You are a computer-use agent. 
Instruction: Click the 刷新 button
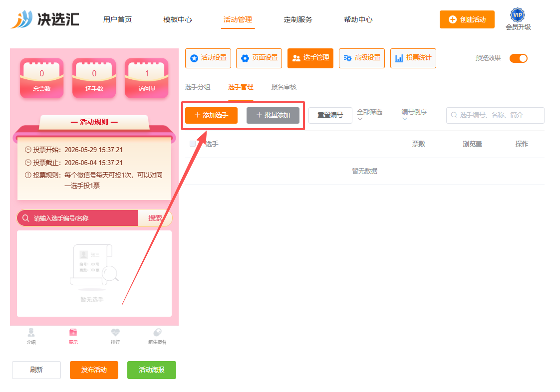[36, 370]
